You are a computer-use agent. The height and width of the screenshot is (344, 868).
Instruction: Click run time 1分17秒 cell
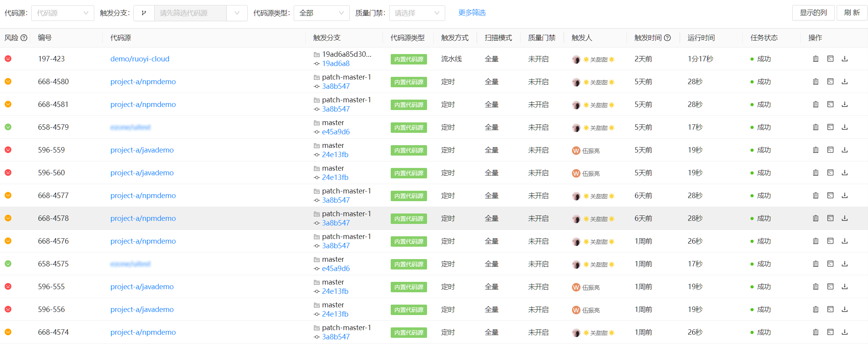tap(700, 59)
